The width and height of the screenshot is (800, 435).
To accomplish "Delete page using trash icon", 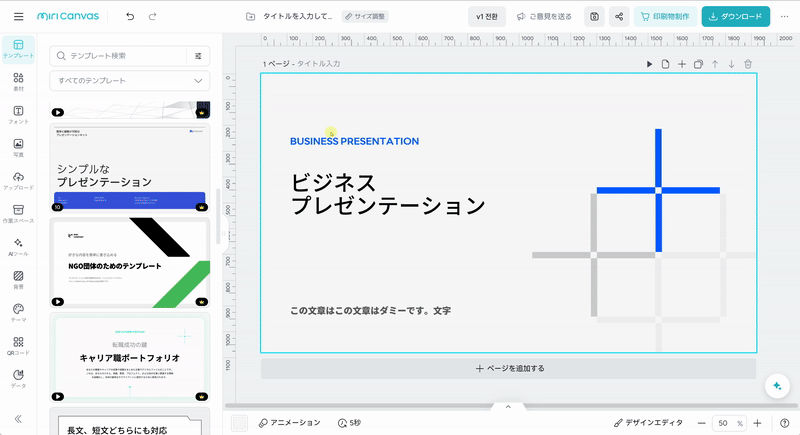I will click(747, 64).
